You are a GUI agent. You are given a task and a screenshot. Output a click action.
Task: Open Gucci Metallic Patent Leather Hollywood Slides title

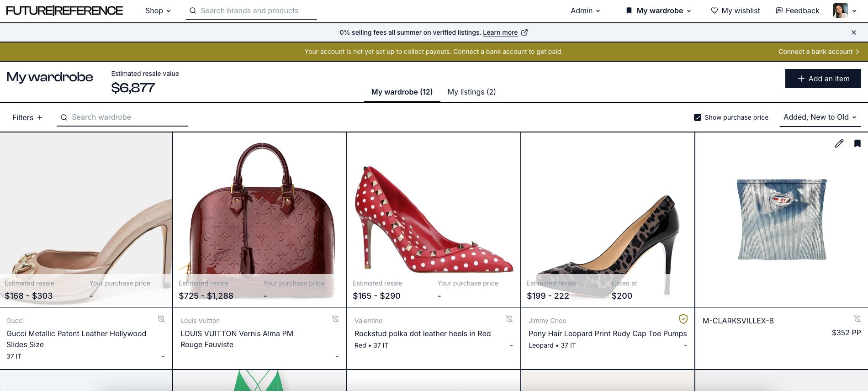76,339
